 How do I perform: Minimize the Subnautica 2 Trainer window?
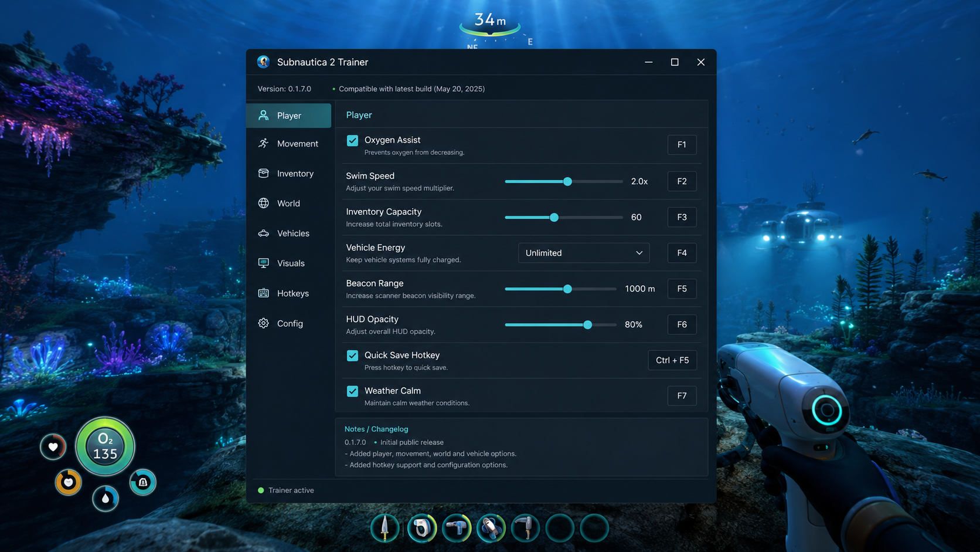coord(648,62)
